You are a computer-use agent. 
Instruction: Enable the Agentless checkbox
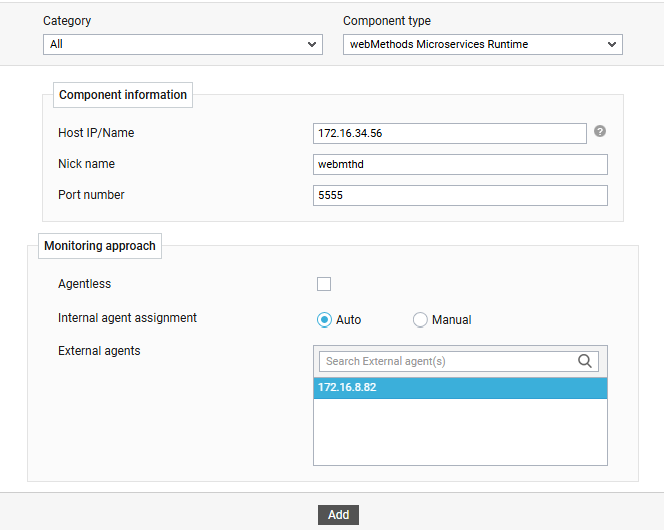tap(324, 284)
